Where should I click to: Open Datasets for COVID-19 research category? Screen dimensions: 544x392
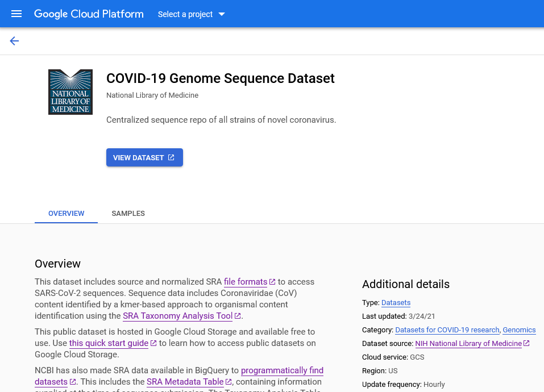(447, 330)
